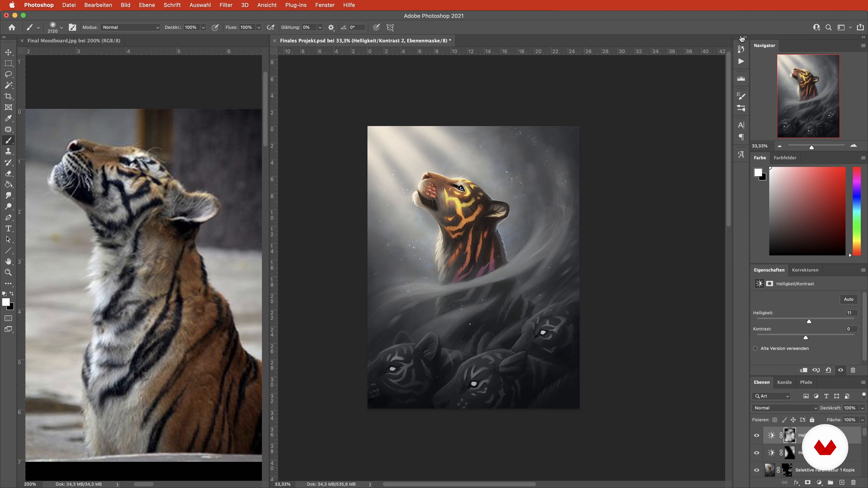Select the Dodge tool in toolbar
The height and width of the screenshot is (488, 868).
tap(8, 206)
